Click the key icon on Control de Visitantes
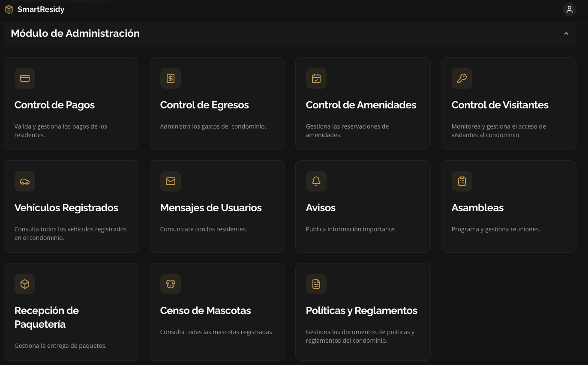This screenshot has height=365, width=588. click(x=462, y=78)
